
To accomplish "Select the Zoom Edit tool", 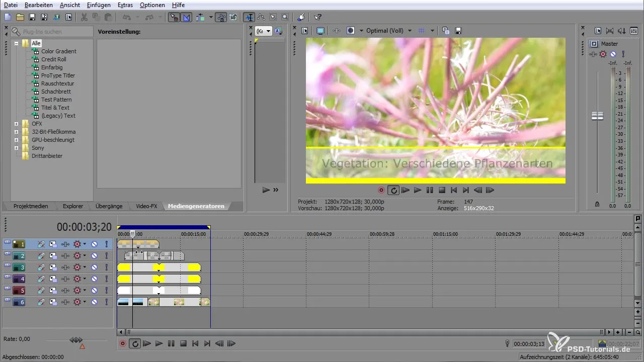I will click(x=285, y=17).
